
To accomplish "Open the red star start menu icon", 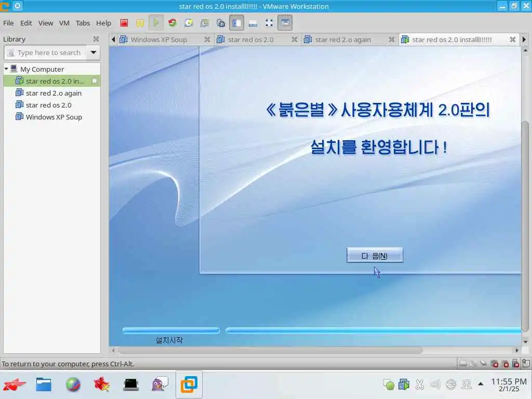I will (14, 385).
